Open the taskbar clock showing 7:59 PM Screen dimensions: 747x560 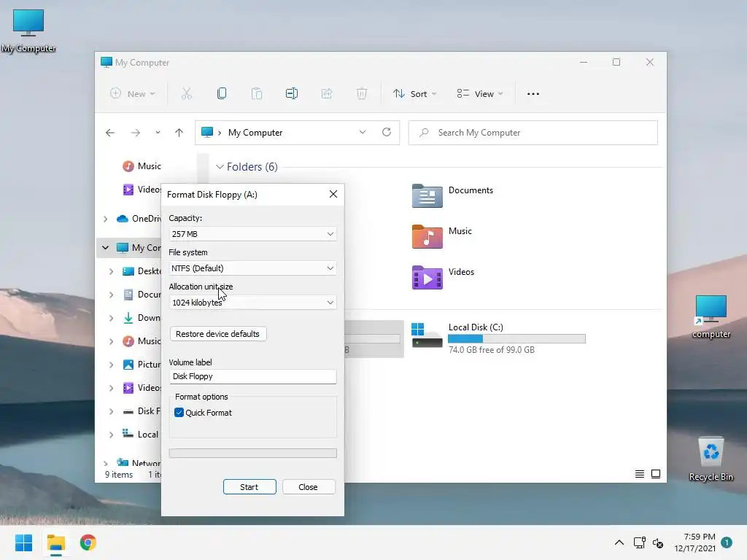pyautogui.click(x=695, y=542)
